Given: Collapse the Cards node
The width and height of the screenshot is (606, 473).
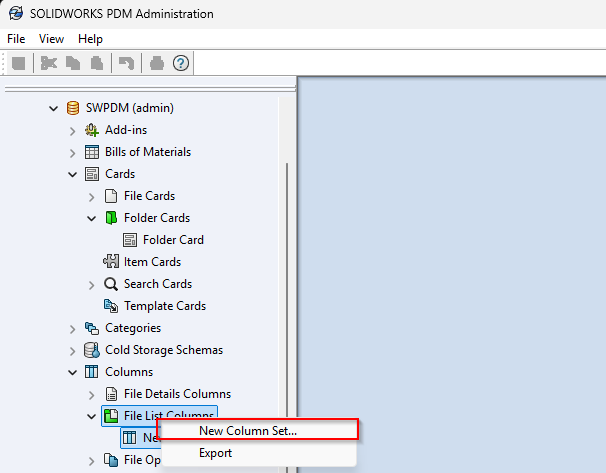Looking at the screenshot, I should tap(73, 175).
